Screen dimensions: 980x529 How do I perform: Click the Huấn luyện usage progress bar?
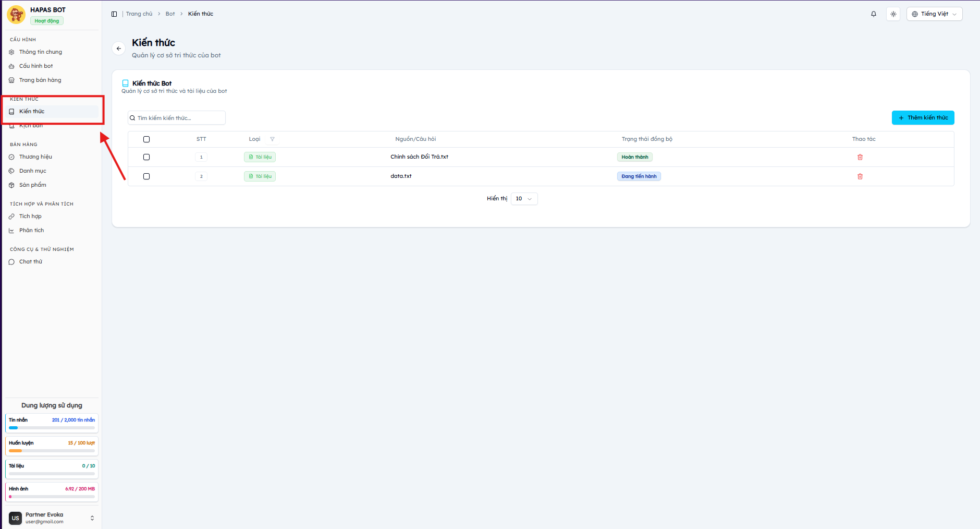[52, 451]
